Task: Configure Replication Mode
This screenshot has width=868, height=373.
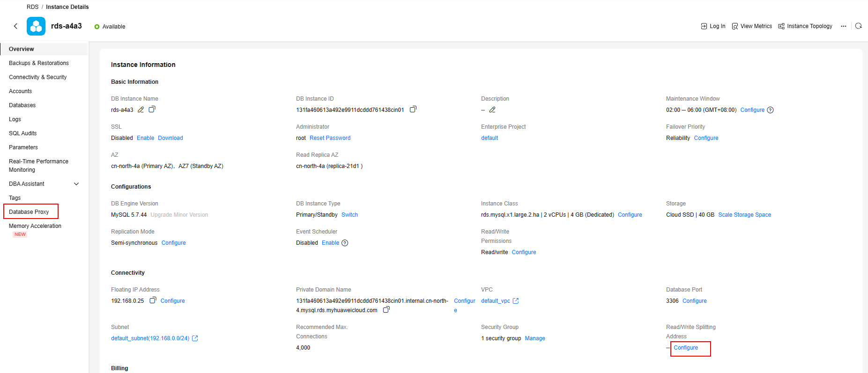Action: pos(174,243)
